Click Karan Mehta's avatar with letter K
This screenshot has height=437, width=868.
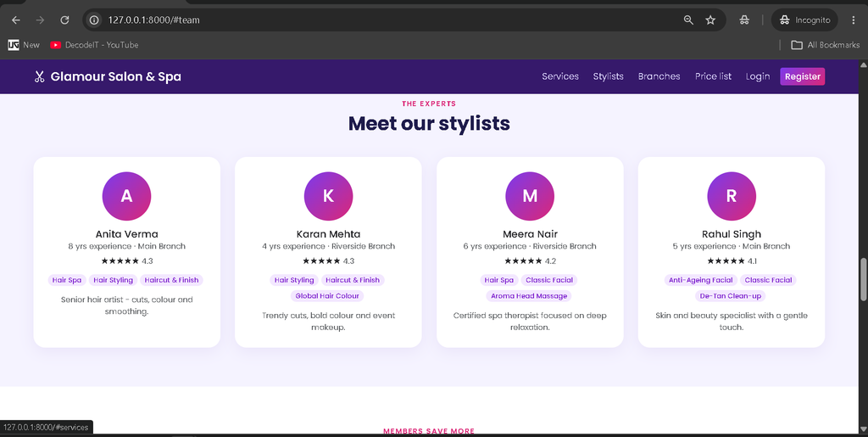pos(328,196)
